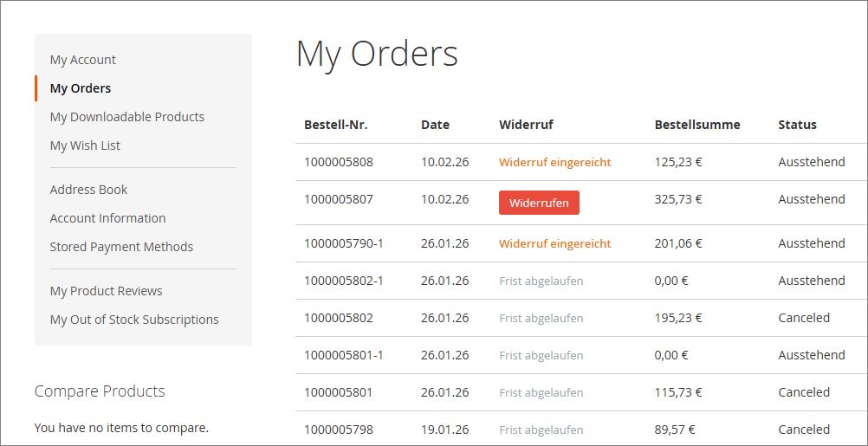The width and height of the screenshot is (868, 446).
Task: Click the red Widerrufen button
Action: click(539, 203)
